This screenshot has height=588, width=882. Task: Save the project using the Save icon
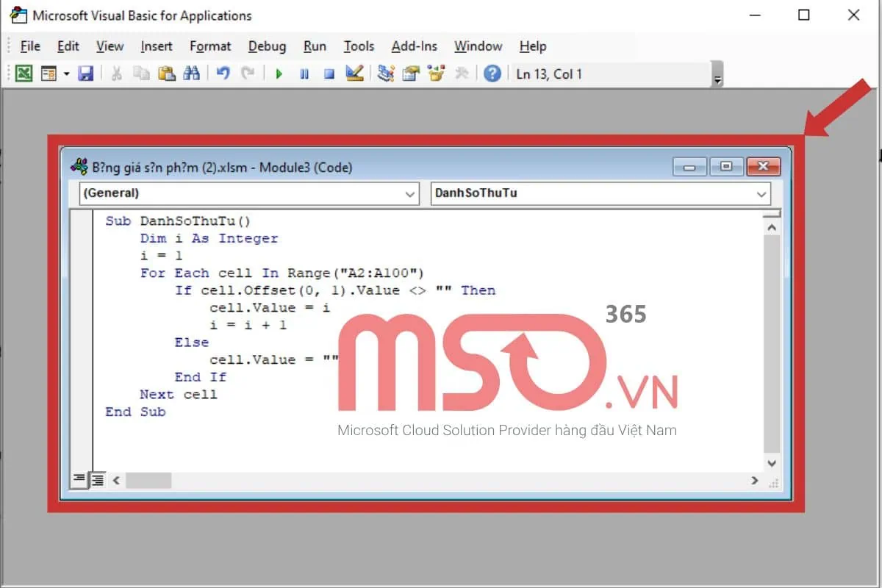click(87, 73)
